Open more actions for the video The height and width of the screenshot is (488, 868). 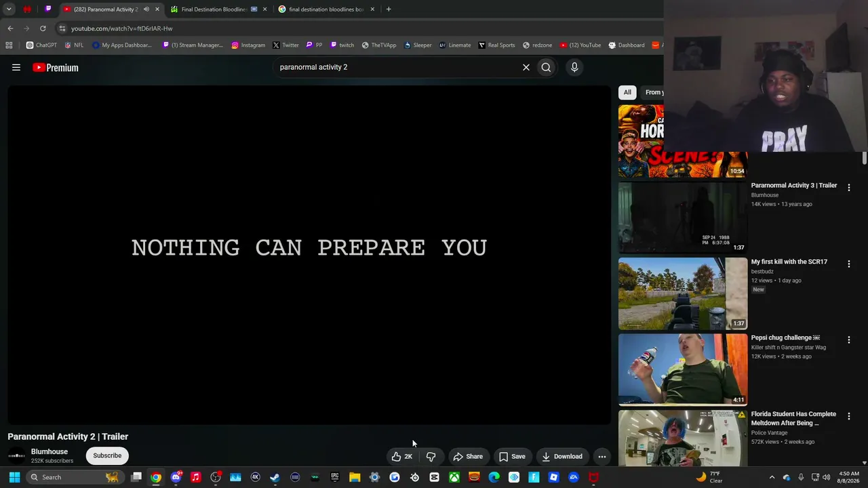coord(601,456)
